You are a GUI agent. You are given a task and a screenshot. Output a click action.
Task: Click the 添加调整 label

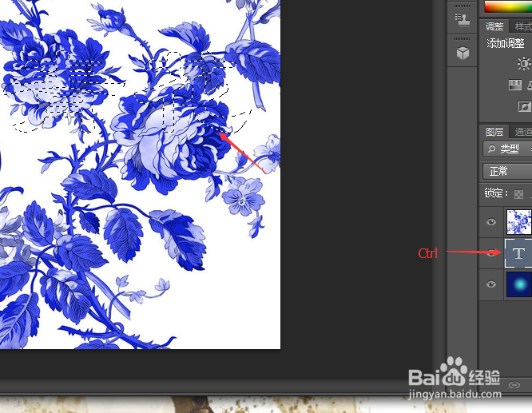tap(506, 43)
